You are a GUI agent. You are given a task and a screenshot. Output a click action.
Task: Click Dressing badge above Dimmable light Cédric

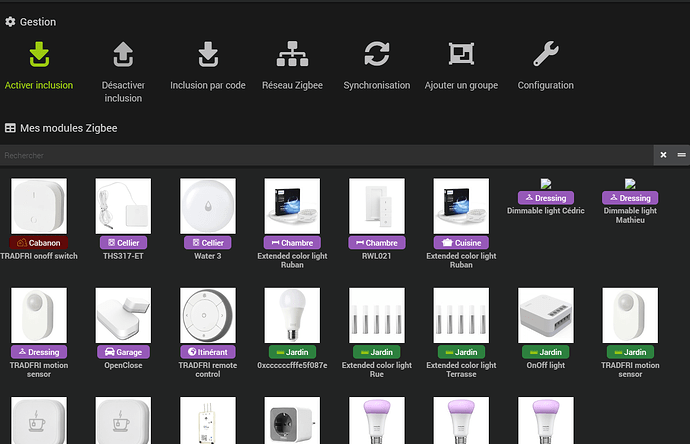(546, 198)
